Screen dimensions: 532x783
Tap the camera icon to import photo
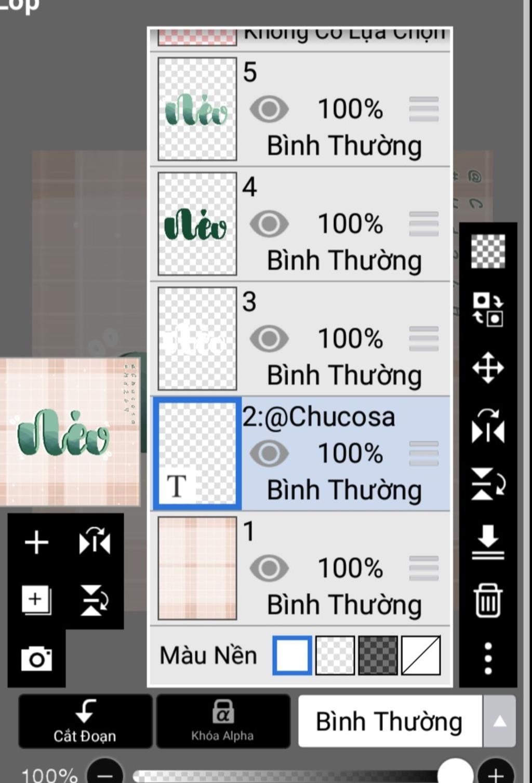point(36,659)
